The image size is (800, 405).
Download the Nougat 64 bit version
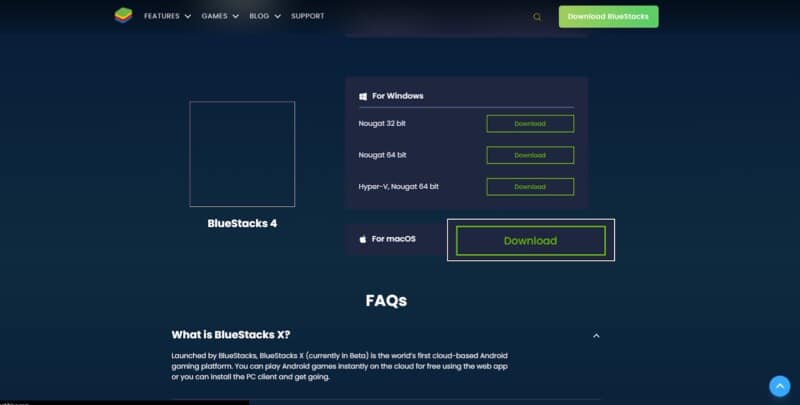pyautogui.click(x=530, y=155)
